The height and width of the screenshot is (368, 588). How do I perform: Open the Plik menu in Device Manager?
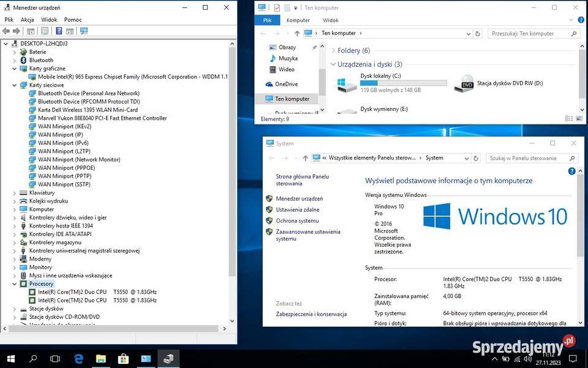point(9,20)
